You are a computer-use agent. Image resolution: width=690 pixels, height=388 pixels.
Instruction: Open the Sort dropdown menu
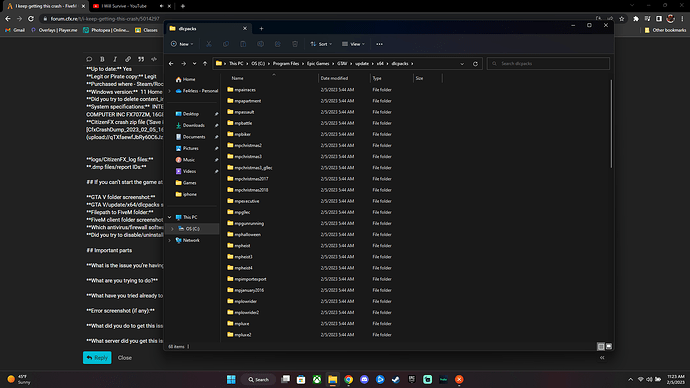321,44
